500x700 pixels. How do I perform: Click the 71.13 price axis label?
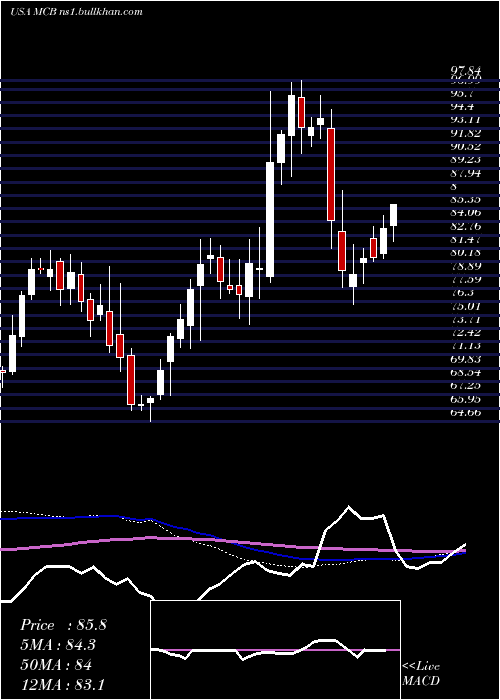pos(467,346)
